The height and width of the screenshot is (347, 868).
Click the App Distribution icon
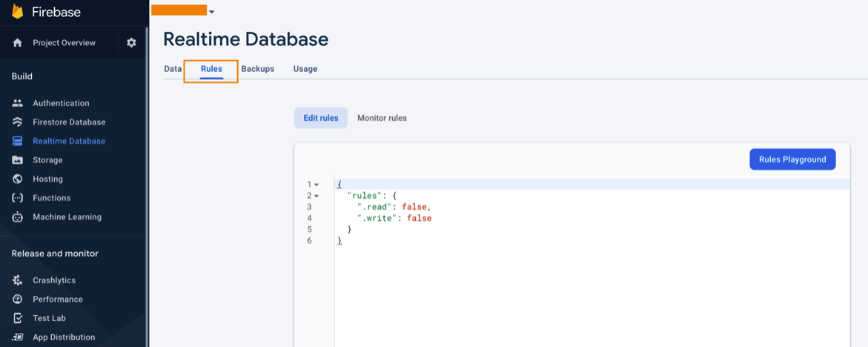(18, 337)
